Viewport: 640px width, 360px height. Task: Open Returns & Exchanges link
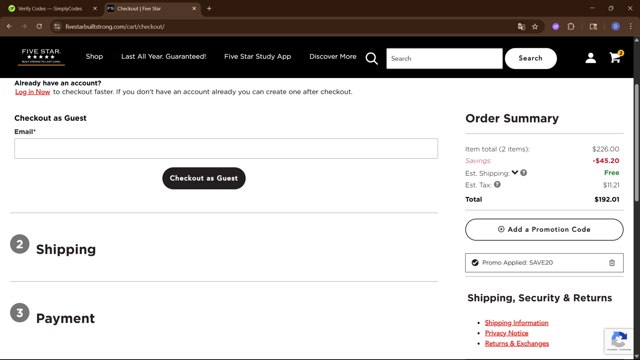tap(517, 344)
